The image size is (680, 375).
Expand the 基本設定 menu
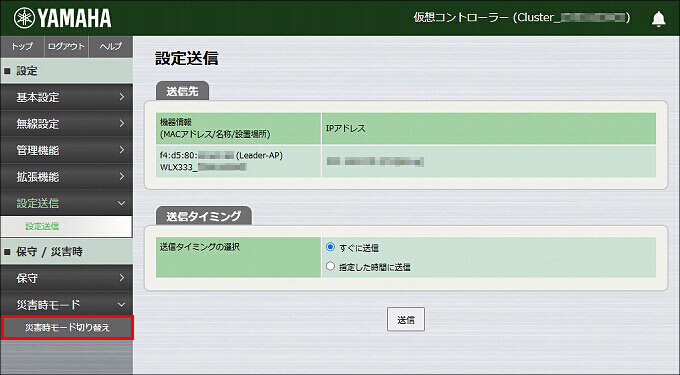(67, 97)
